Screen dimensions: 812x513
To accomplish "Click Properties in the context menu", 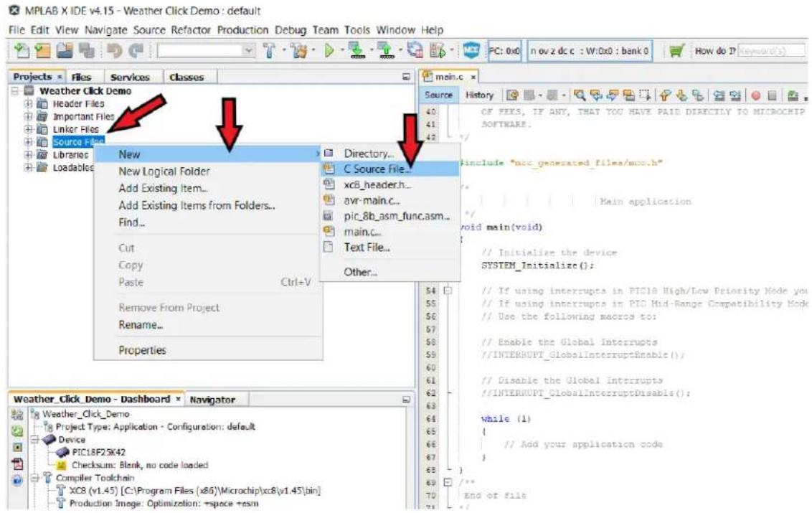I will tap(207, 350).
